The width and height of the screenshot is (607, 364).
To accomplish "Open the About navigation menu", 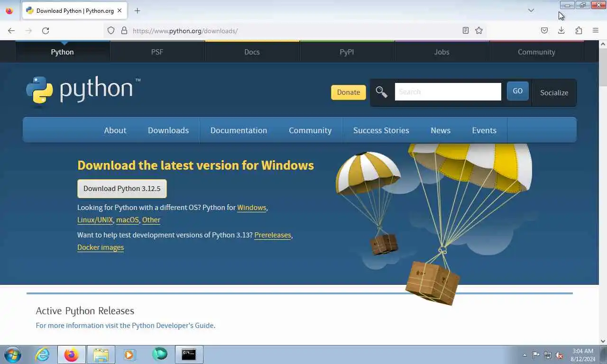I will point(115,130).
